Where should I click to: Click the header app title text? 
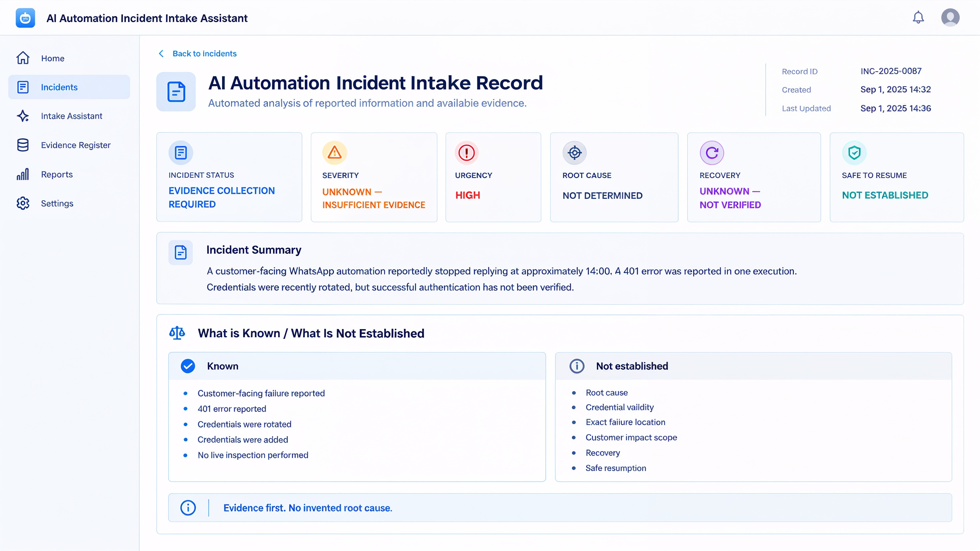point(147,18)
